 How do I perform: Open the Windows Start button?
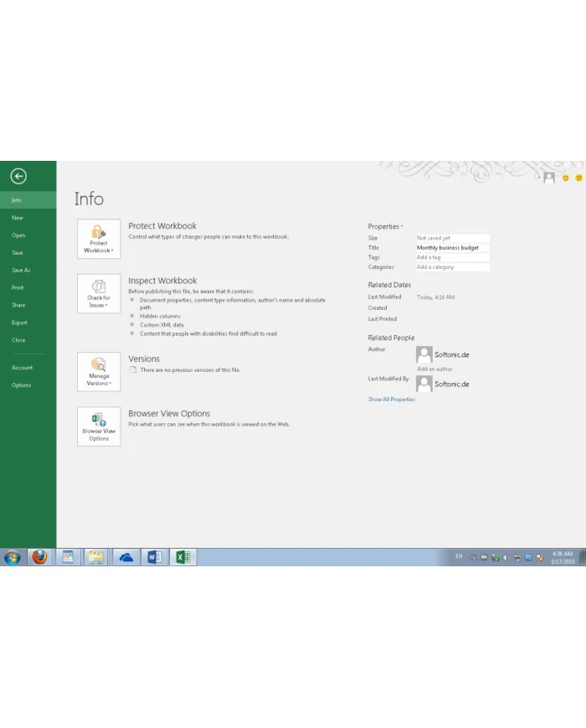pos(13,557)
